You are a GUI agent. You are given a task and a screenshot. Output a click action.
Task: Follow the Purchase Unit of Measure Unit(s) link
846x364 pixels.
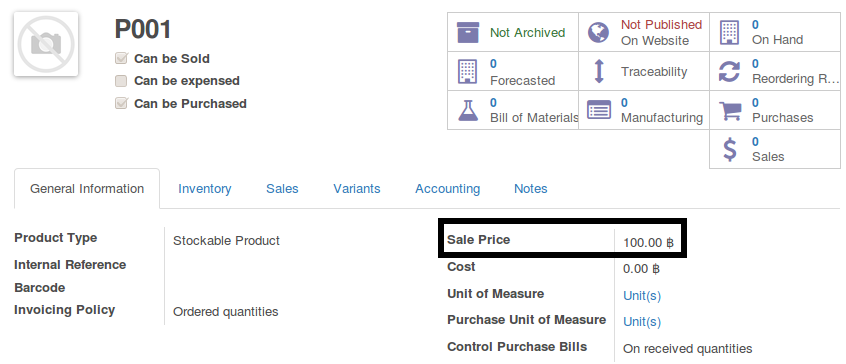click(x=642, y=322)
